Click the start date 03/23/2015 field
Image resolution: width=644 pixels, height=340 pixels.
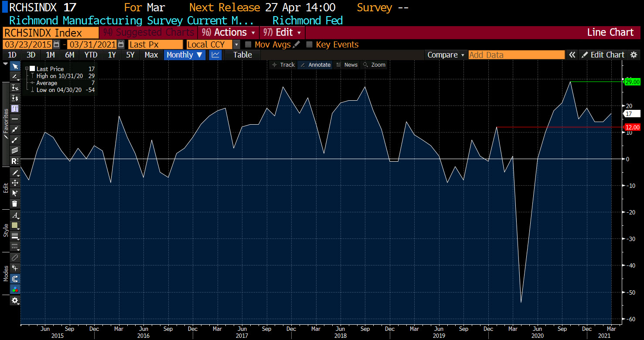27,44
